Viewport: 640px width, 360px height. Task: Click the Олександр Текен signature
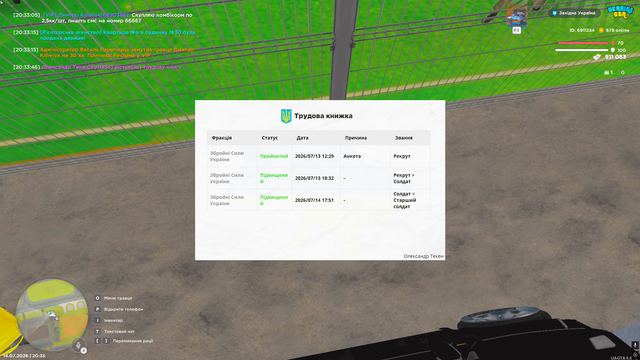coord(423,256)
